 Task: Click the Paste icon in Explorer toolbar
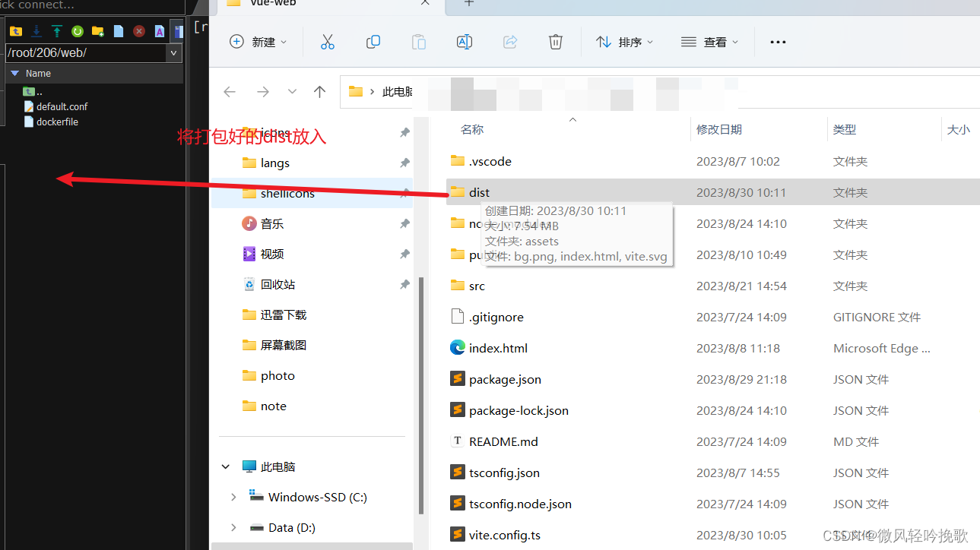(419, 42)
